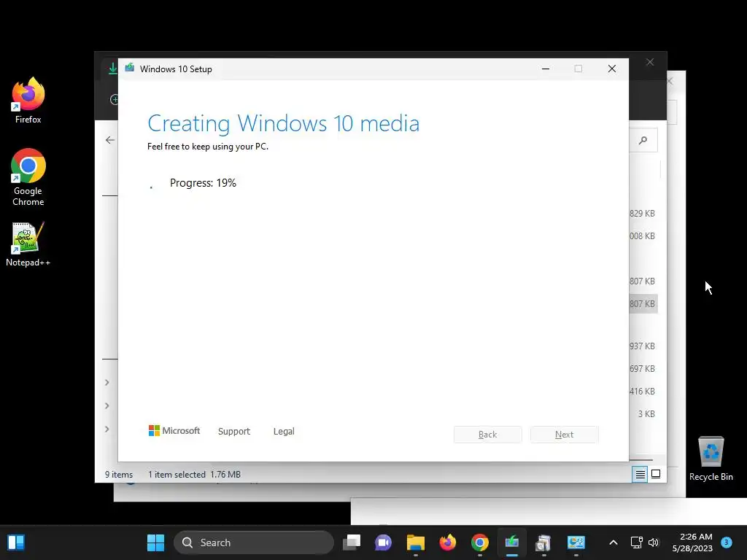This screenshot has width=747, height=560.
Task: Open the notification count badge
Action: click(727, 542)
